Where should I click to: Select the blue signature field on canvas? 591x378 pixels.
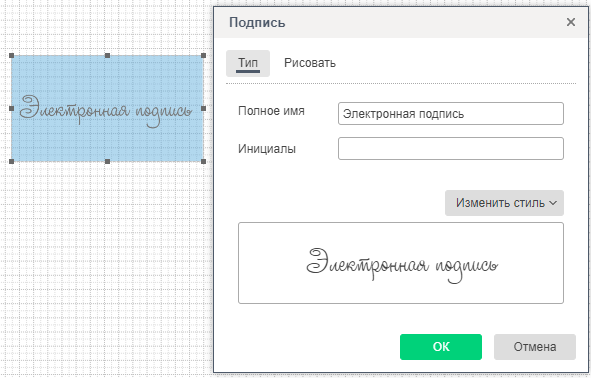pos(107,109)
